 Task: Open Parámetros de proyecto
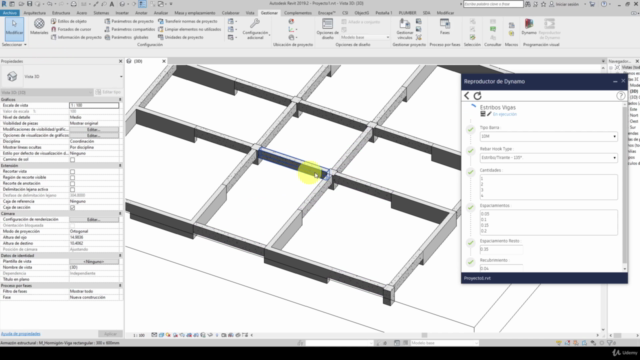pyautogui.click(x=129, y=21)
